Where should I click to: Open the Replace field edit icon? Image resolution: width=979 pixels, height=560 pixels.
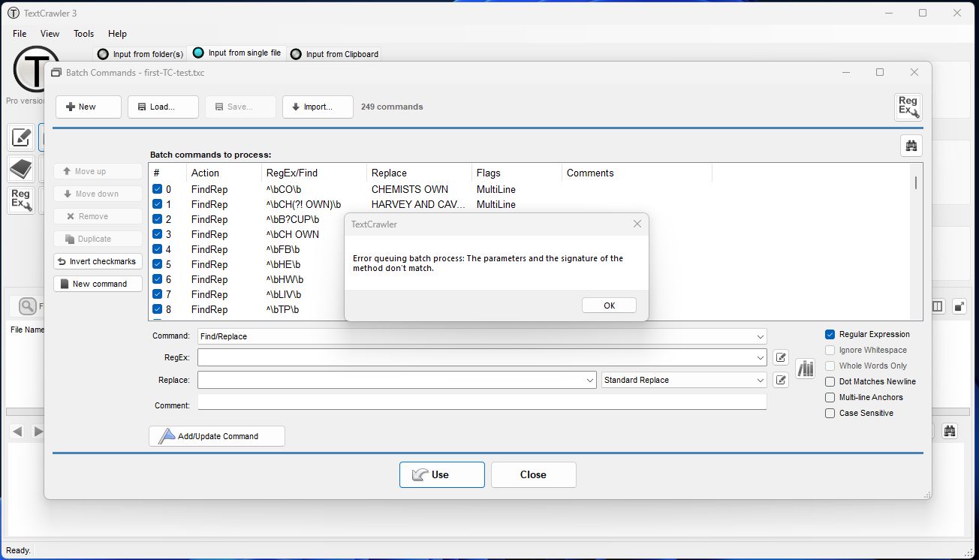(x=781, y=381)
